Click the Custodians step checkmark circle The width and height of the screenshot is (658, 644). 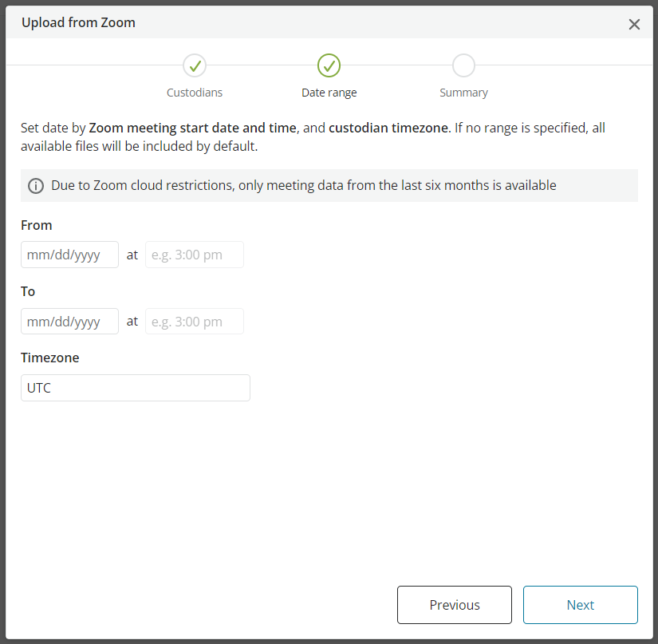[x=195, y=65]
